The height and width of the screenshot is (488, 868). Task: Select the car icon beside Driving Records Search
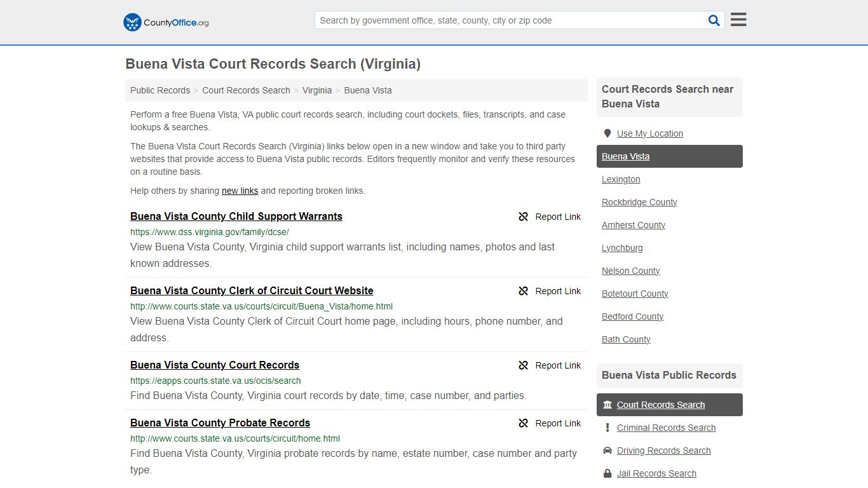607,451
